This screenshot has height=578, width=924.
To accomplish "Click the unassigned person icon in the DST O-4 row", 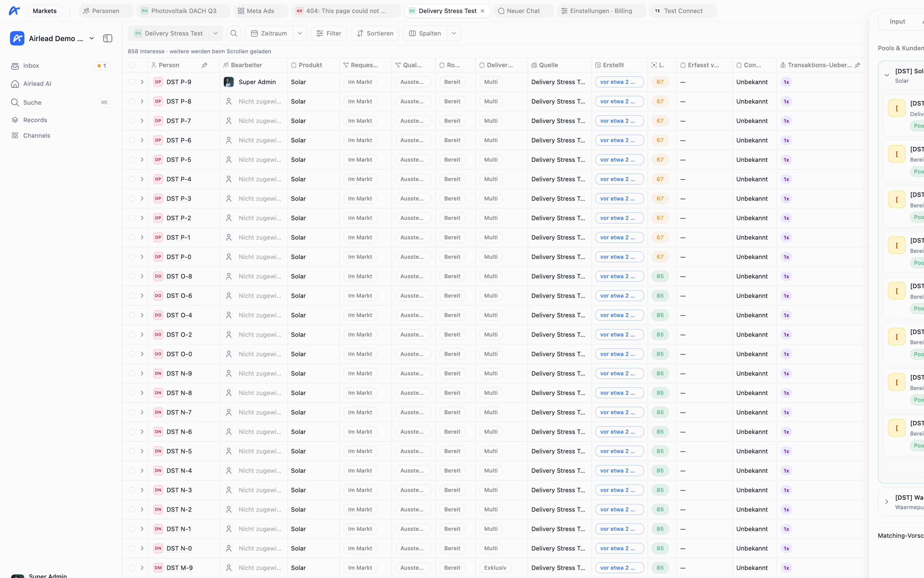I will pyautogui.click(x=229, y=315).
